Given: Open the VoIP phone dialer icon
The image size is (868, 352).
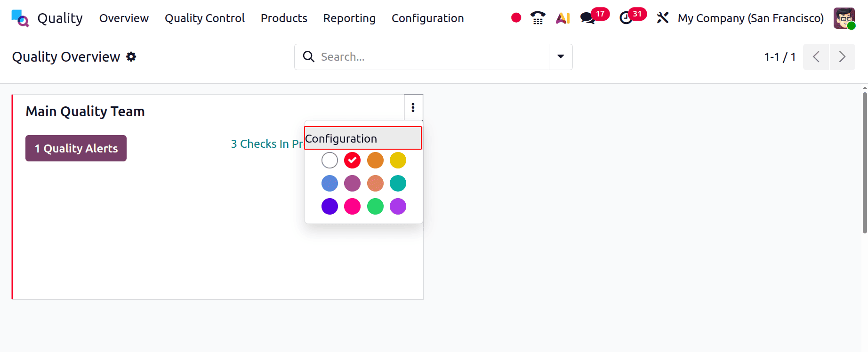Looking at the screenshot, I should point(538,18).
